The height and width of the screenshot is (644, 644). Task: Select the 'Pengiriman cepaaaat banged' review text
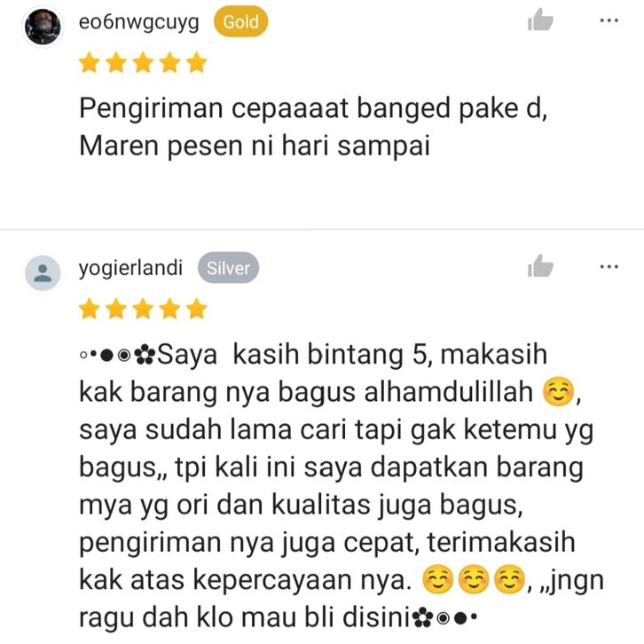(x=265, y=109)
